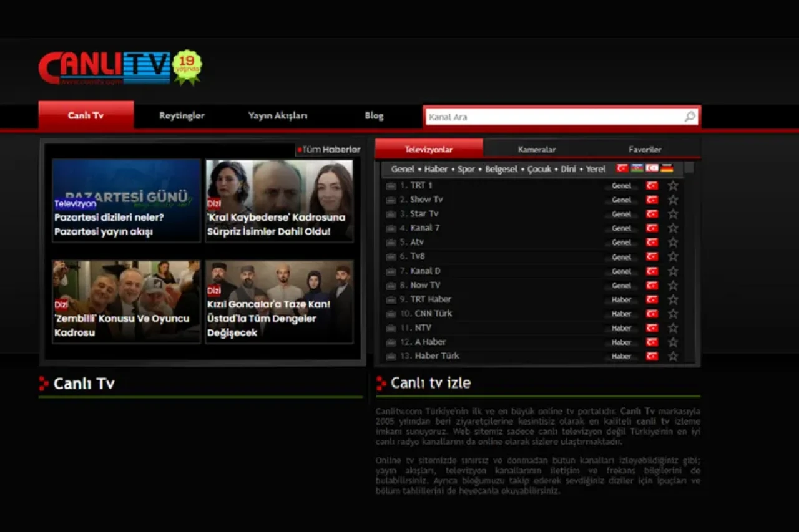This screenshot has height=532, width=799.
Task: Toggle the favorite star for Star Tv
Action: pyautogui.click(x=673, y=214)
